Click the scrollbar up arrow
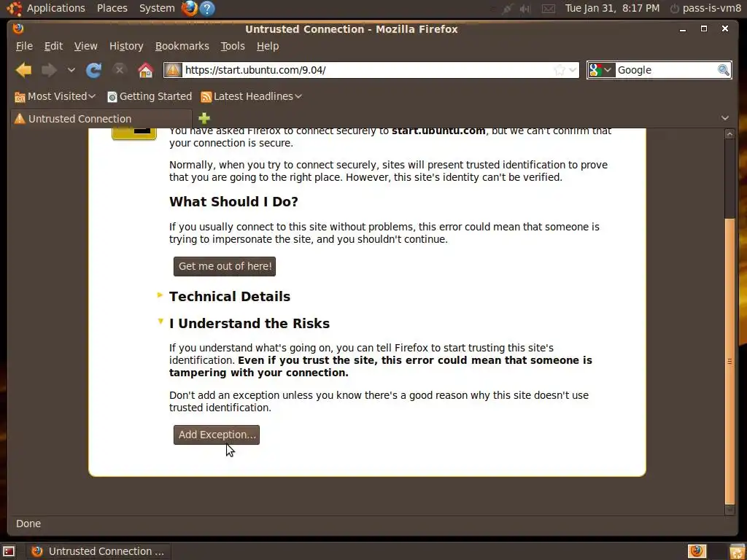 coord(729,134)
